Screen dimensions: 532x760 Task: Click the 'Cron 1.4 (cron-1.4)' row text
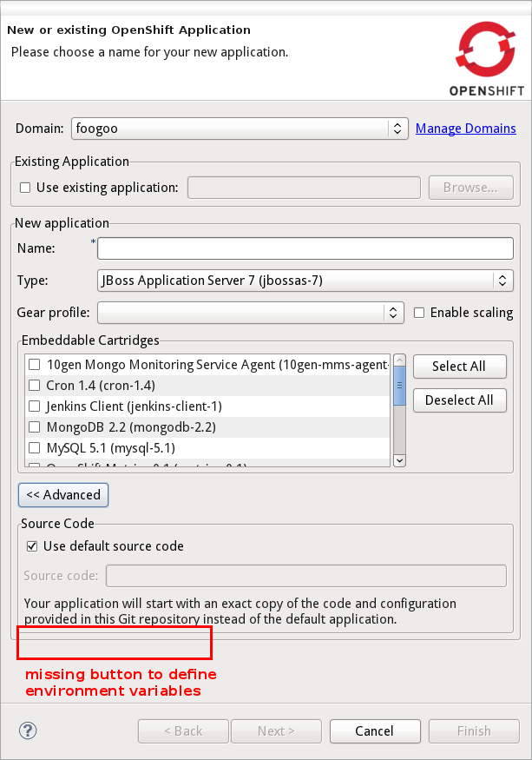[x=101, y=386]
